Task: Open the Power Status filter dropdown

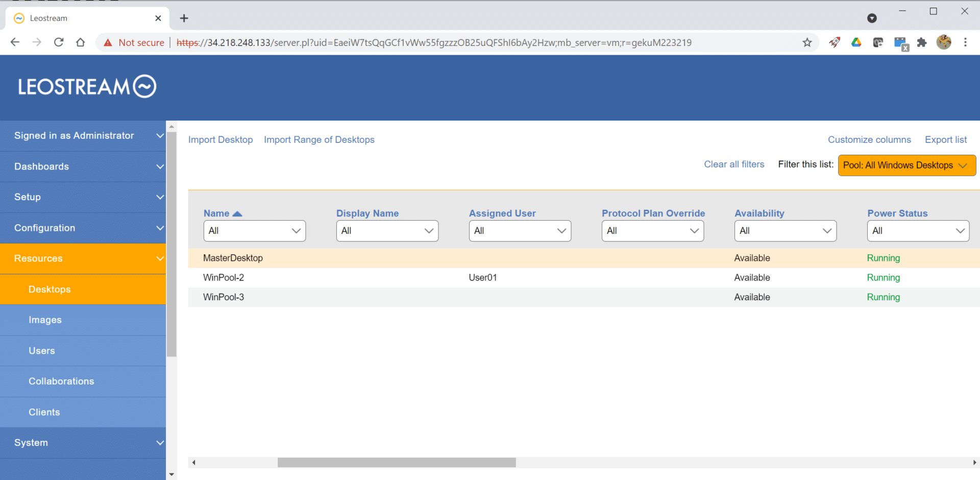Action: [918, 231]
